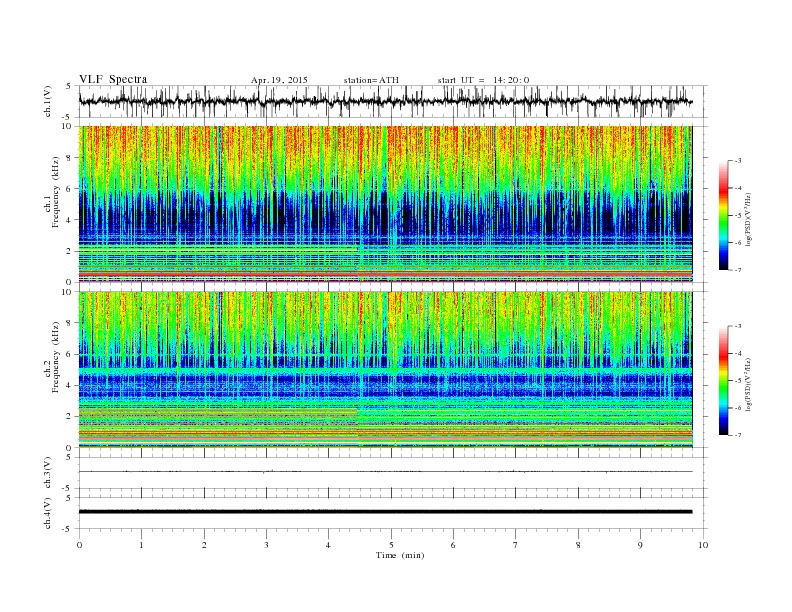Click the "start UT = 14:20:0" header text
This screenshot has height=612, width=792.
[x=483, y=80]
